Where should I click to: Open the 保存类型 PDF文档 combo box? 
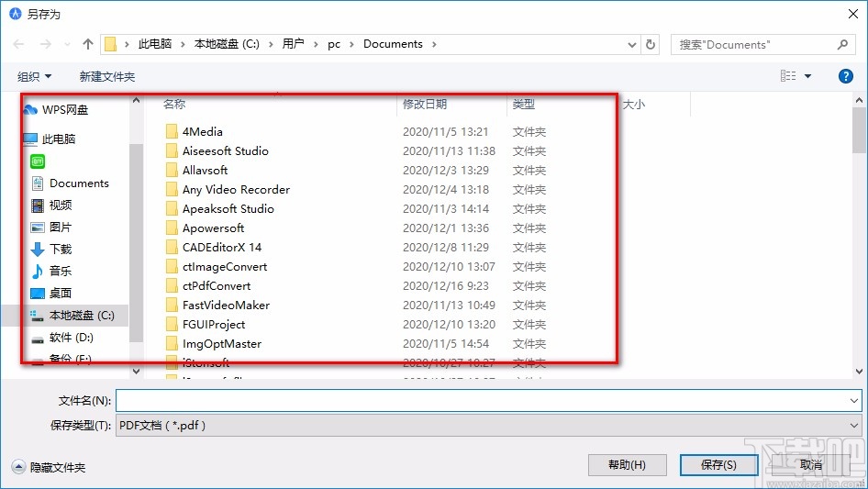[488, 426]
